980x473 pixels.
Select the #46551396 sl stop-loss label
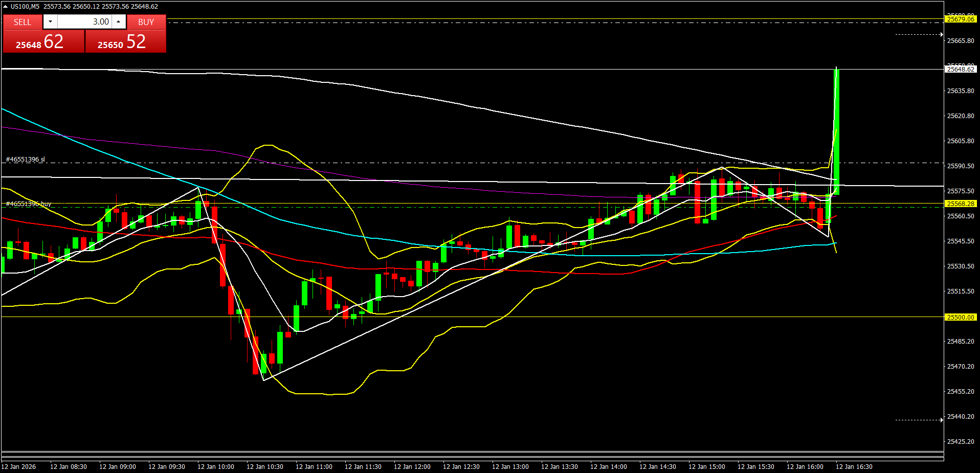pos(26,160)
